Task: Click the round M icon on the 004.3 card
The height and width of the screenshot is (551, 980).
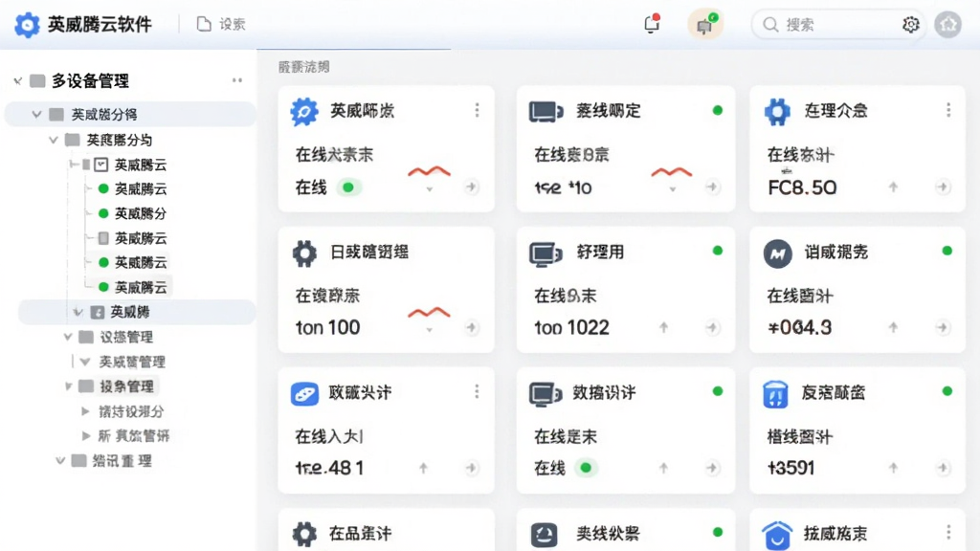Action: (777, 253)
